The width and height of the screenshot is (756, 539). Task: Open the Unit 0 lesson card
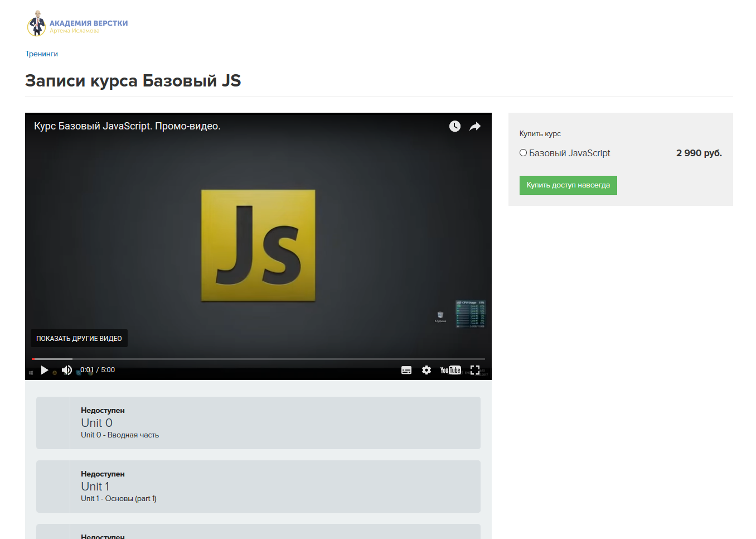258,423
